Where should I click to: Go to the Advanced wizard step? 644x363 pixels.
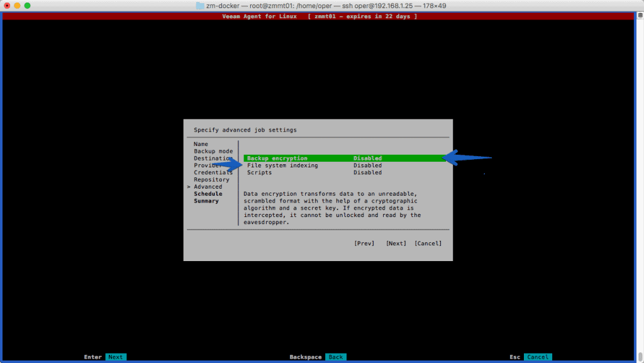[x=208, y=187]
